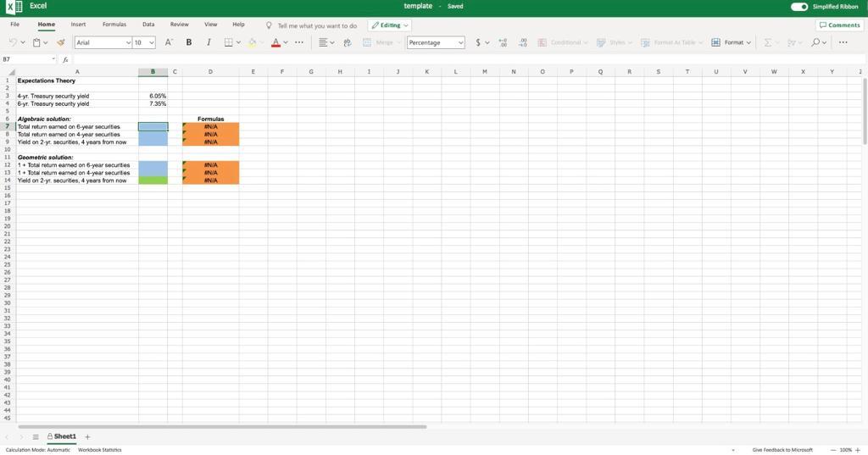Viewport: 868px width, 455px height.
Task: Toggle bold formatting
Action: point(189,42)
